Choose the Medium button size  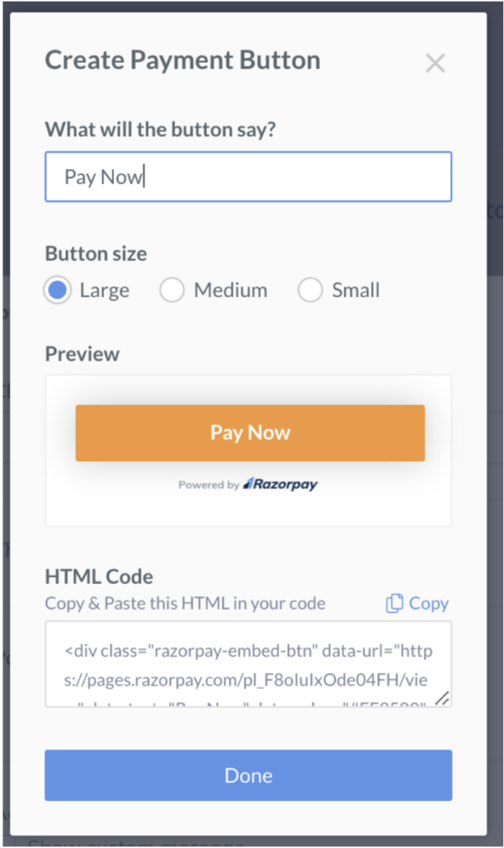pyautogui.click(x=172, y=291)
